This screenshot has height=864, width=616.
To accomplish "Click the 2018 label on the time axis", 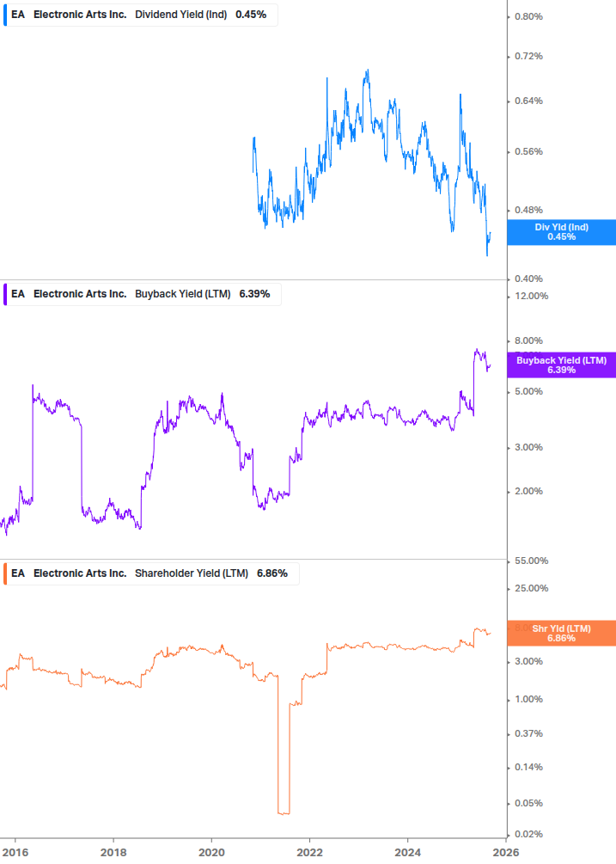I will pos(113,853).
